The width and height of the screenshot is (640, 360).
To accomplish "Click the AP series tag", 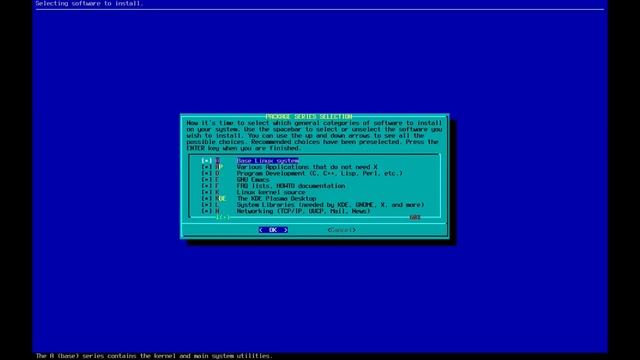I will click(219, 167).
